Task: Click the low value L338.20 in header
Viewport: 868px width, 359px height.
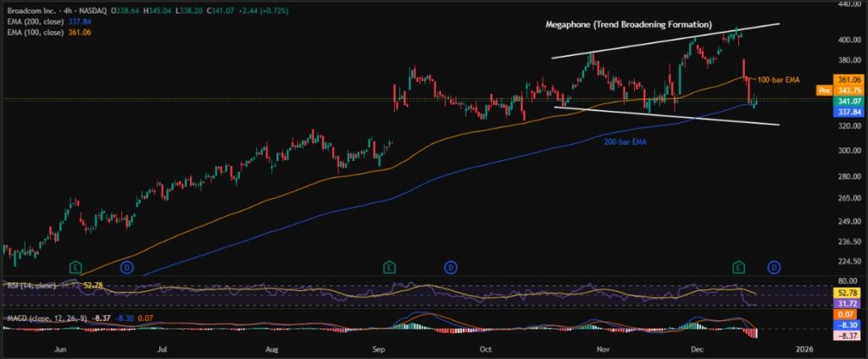Action: click(189, 11)
